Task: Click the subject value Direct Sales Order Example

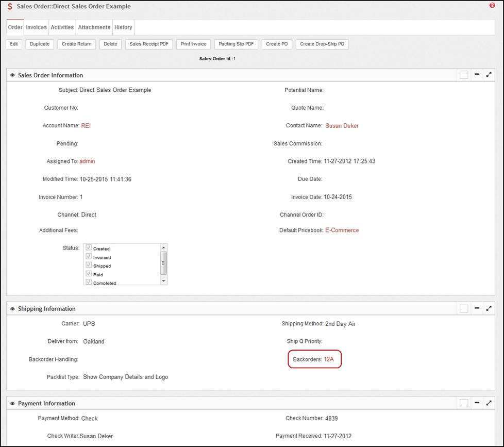Action: click(115, 90)
